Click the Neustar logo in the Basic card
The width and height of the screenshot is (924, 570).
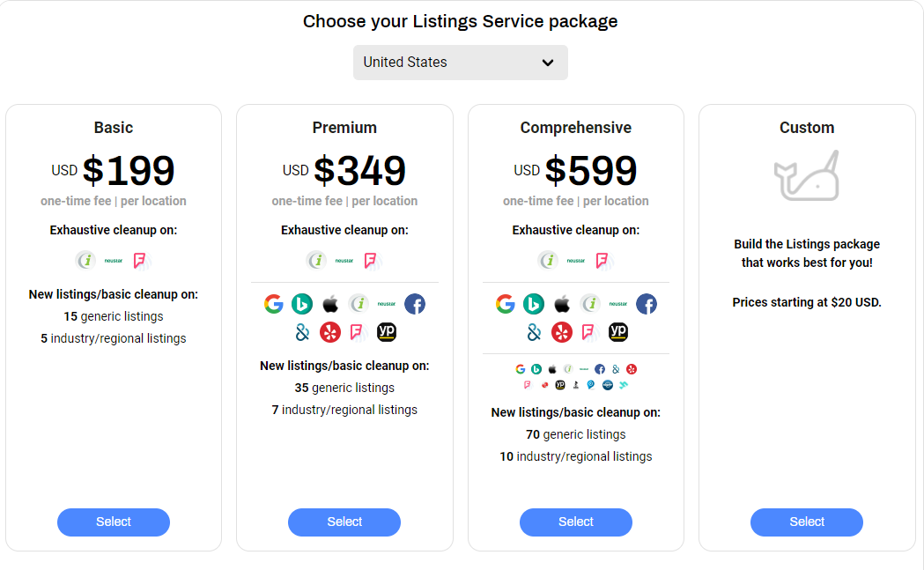click(x=113, y=261)
